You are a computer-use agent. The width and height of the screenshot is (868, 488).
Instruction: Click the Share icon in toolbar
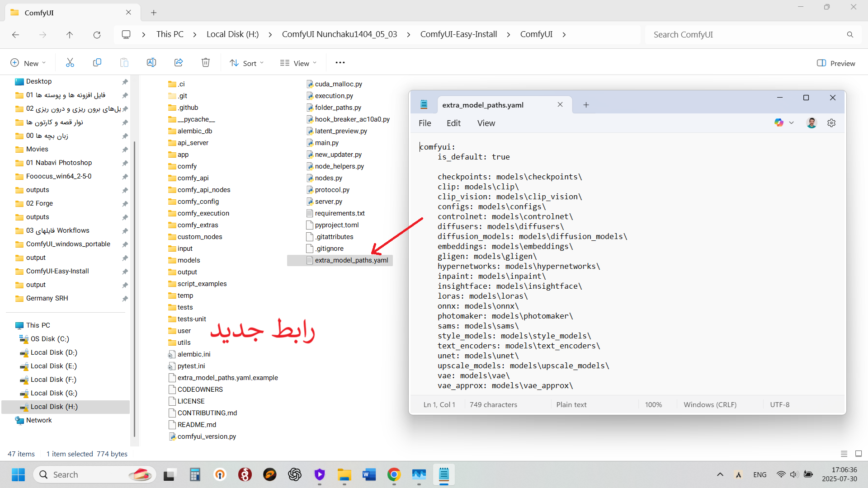pyautogui.click(x=179, y=63)
